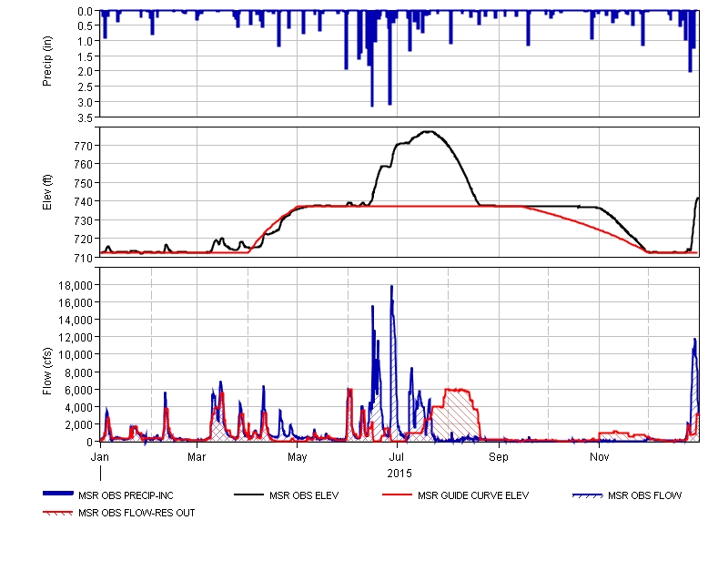This screenshot has height=571, width=728.
Task: Click the black observed elevation legend line
Action: 248,495
